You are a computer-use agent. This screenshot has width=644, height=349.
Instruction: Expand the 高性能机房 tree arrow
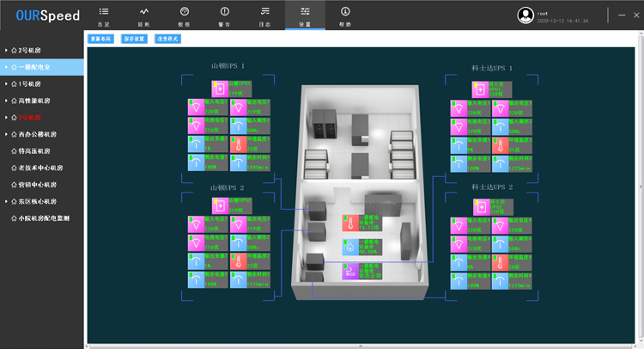point(6,101)
